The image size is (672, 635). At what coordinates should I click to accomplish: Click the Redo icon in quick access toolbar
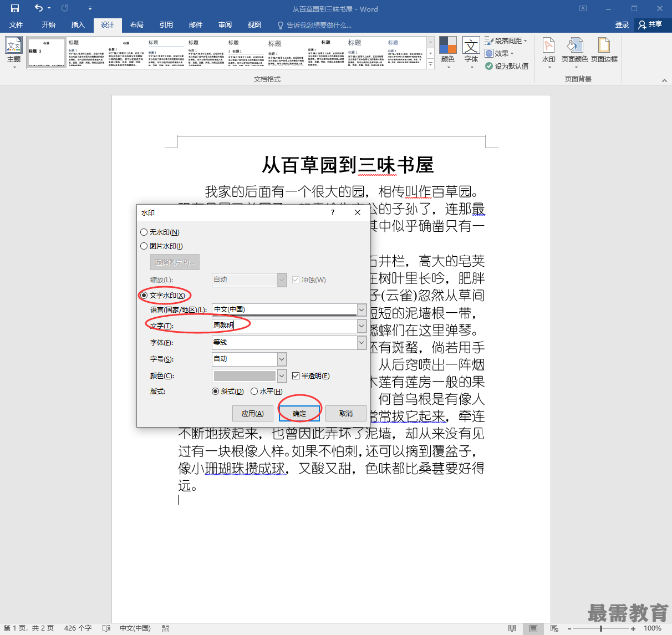[65, 8]
